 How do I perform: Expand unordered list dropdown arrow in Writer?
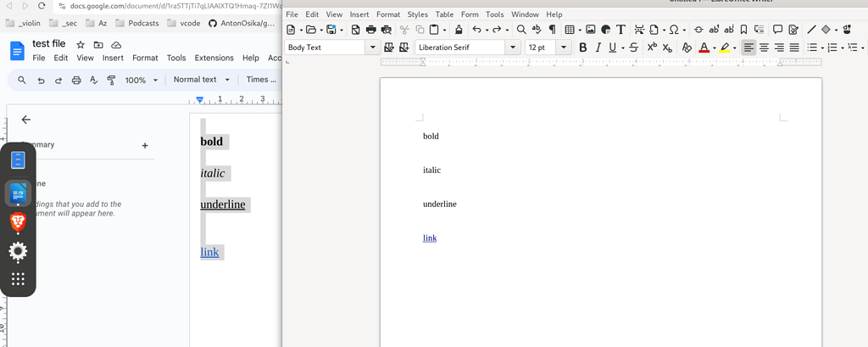[x=822, y=48]
